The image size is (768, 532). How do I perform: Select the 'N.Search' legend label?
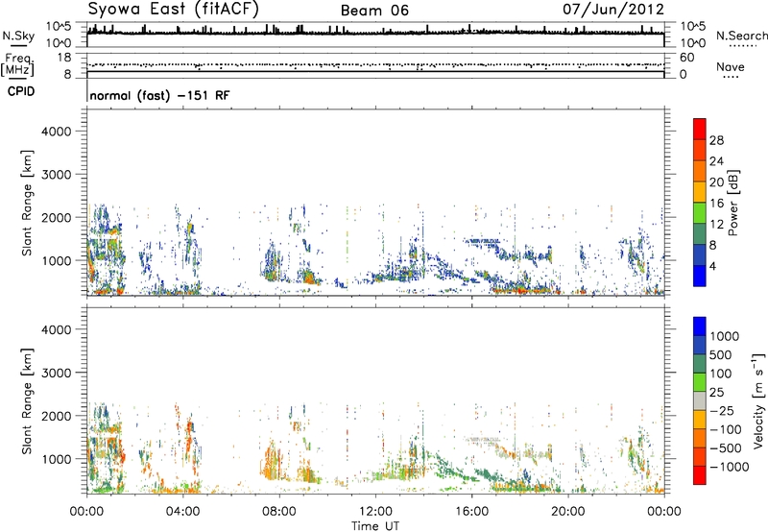click(741, 36)
